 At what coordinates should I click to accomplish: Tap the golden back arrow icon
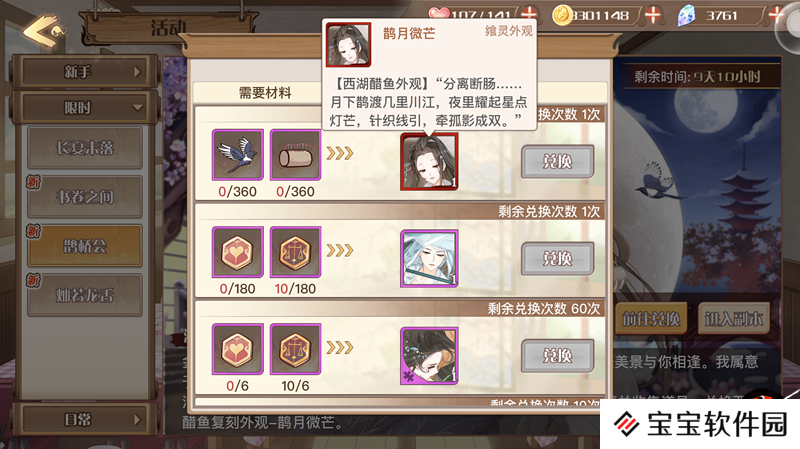point(44,31)
